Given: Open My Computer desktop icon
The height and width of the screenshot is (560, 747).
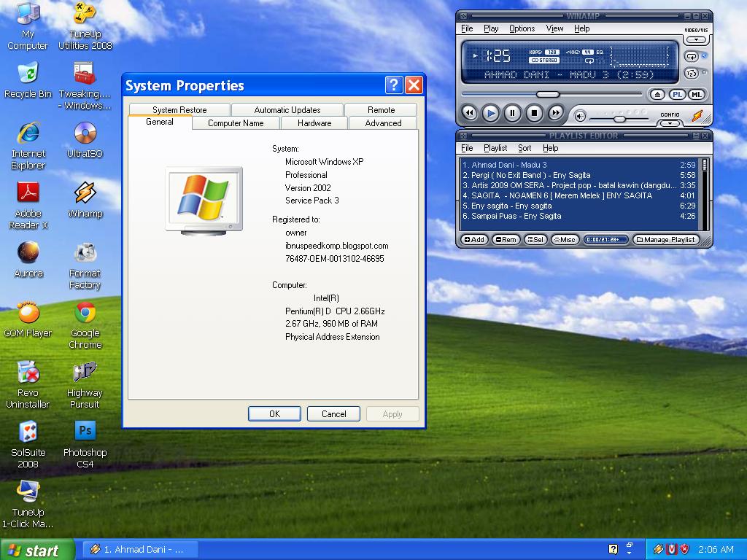Looking at the screenshot, I should 28,26.
